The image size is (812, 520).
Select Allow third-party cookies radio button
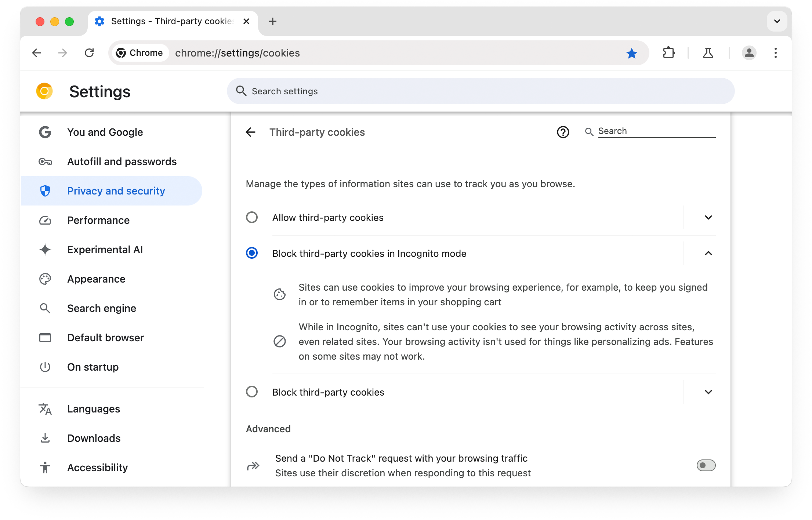(252, 217)
